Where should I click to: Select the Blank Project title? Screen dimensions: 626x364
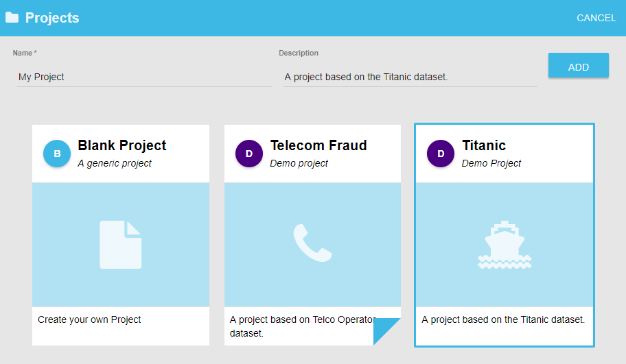[122, 145]
